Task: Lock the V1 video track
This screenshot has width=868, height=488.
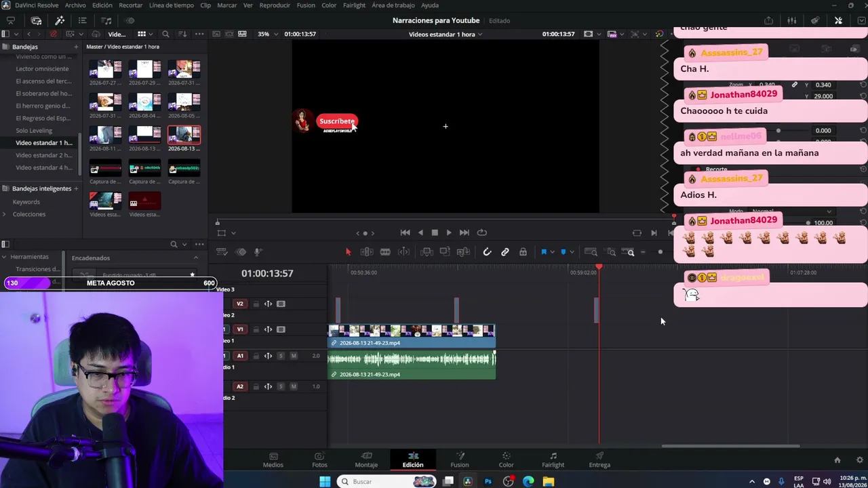Action: [256, 329]
